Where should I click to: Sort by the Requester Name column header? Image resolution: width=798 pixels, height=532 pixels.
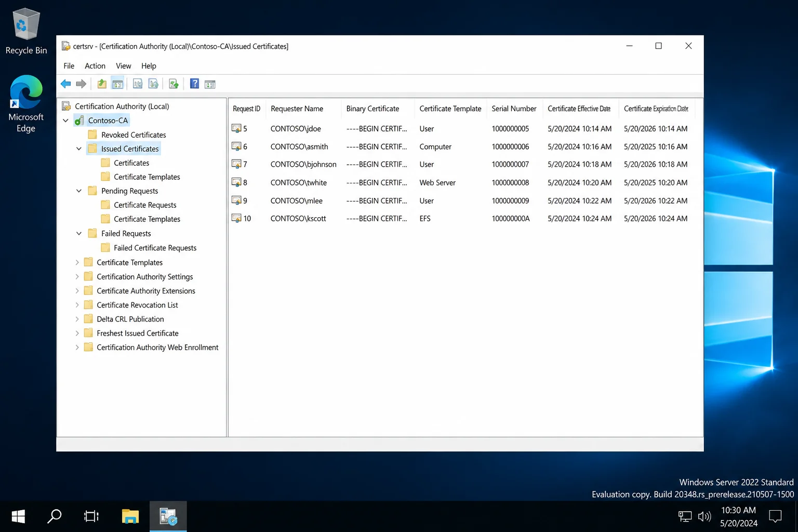[303, 109]
